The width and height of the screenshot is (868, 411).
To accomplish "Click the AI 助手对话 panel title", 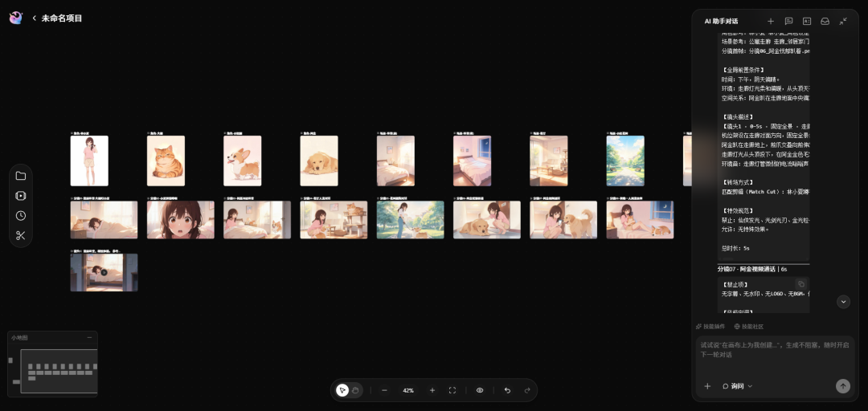I will [x=721, y=21].
